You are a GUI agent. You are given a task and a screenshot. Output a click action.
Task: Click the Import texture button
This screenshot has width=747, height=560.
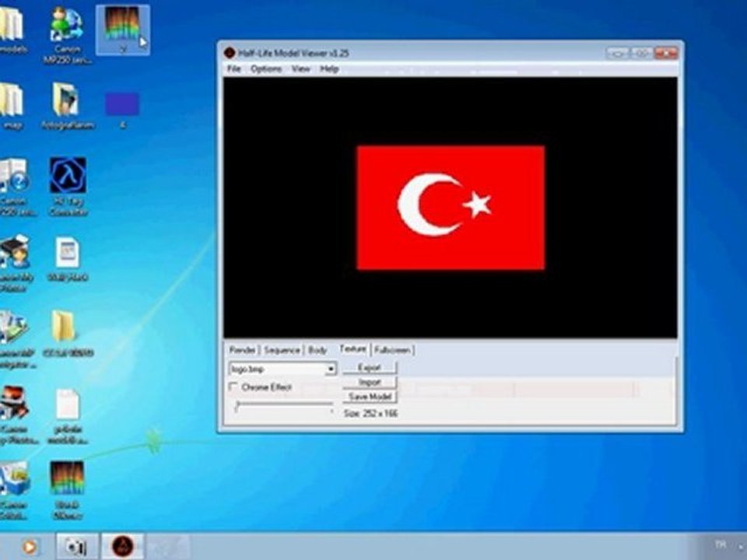pos(369,382)
